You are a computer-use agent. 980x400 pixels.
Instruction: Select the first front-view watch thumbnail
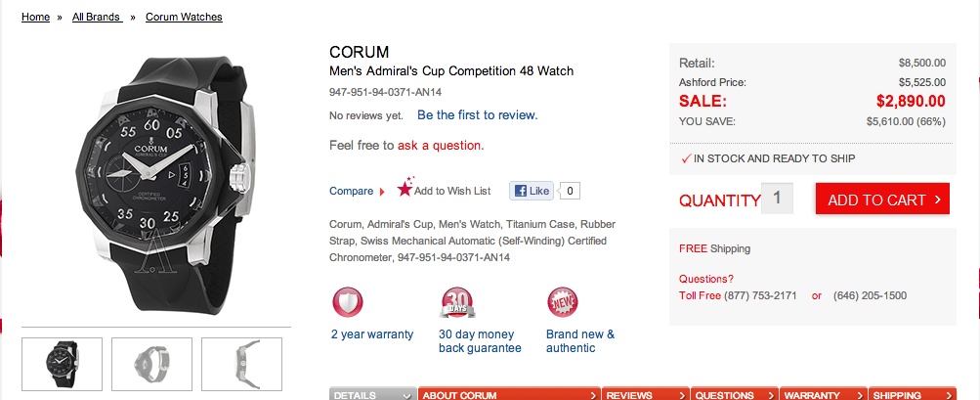pos(62,364)
